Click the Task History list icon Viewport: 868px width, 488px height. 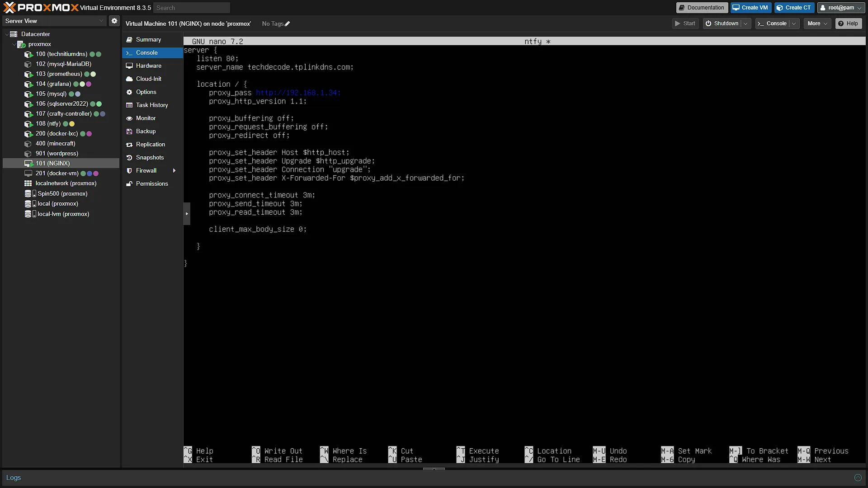tap(129, 105)
